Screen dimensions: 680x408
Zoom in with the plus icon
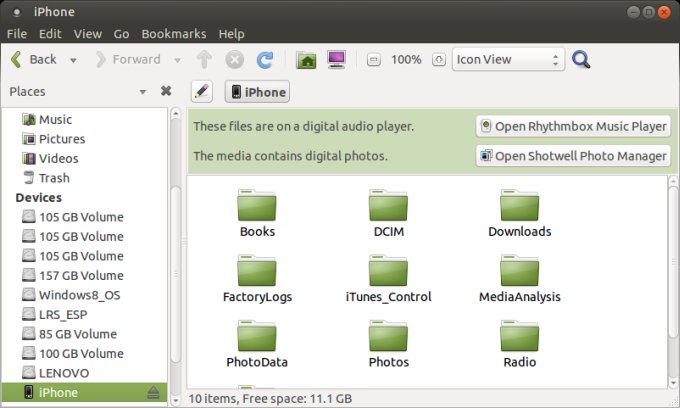(x=439, y=60)
